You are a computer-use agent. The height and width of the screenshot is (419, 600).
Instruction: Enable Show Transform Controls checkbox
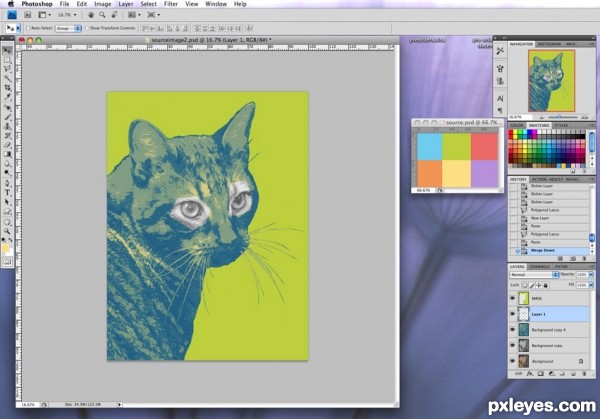[87, 28]
